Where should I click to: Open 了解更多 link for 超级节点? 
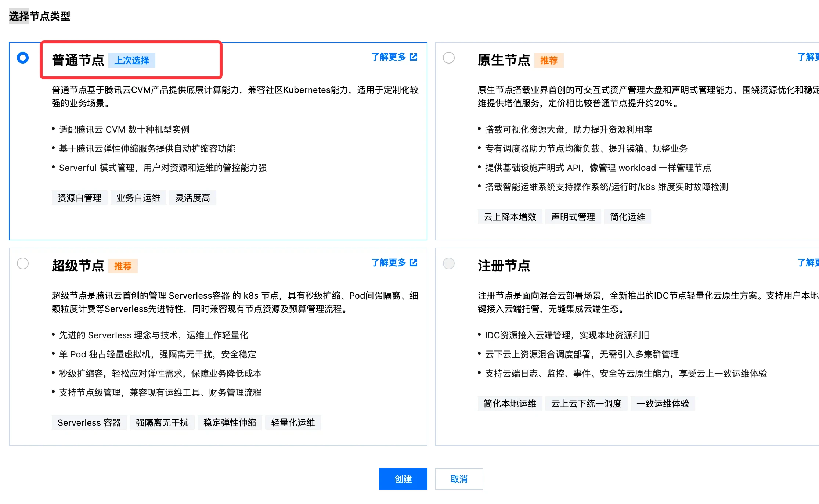pos(389,263)
